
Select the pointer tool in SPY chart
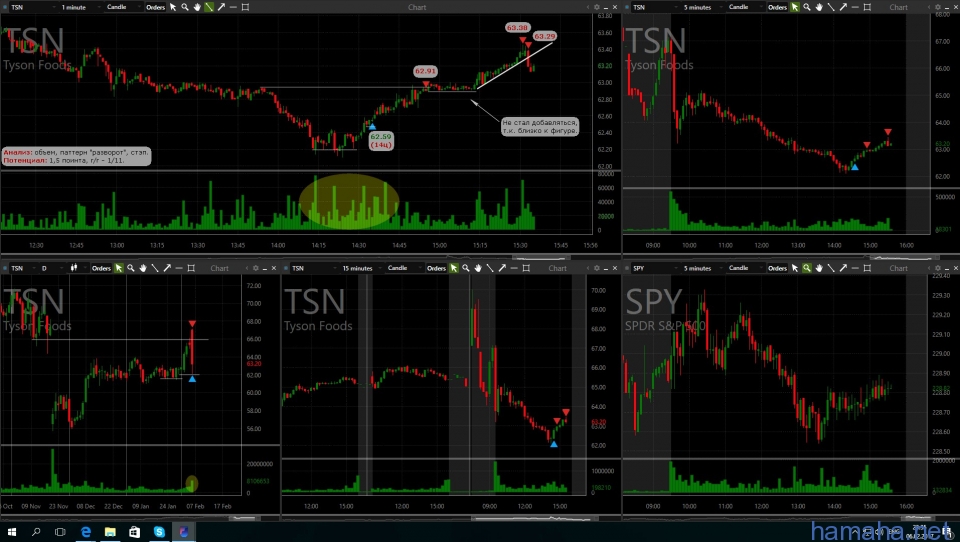click(795, 268)
